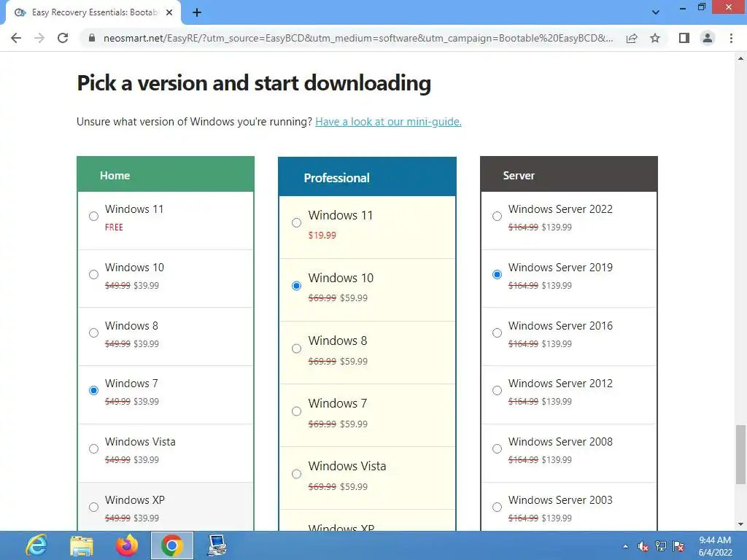Screen dimensions: 747x560
Task: Click the forward navigation arrow
Action: (39, 38)
